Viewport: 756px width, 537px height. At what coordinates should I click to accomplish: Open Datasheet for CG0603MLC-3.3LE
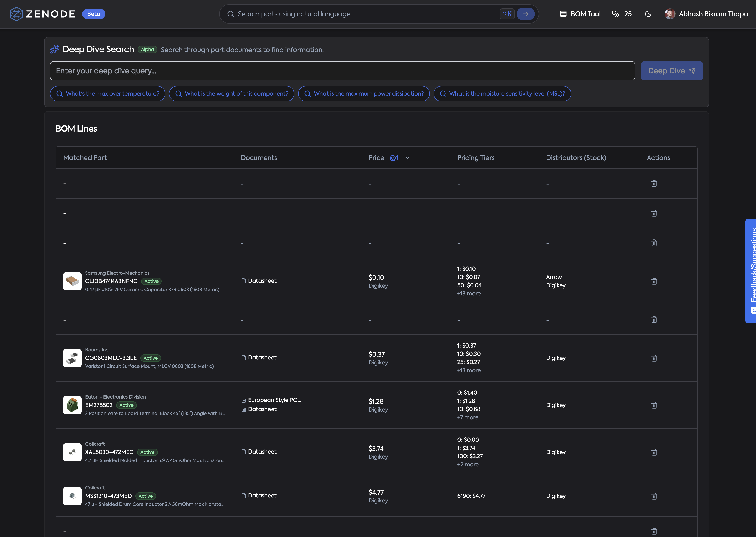259,358
